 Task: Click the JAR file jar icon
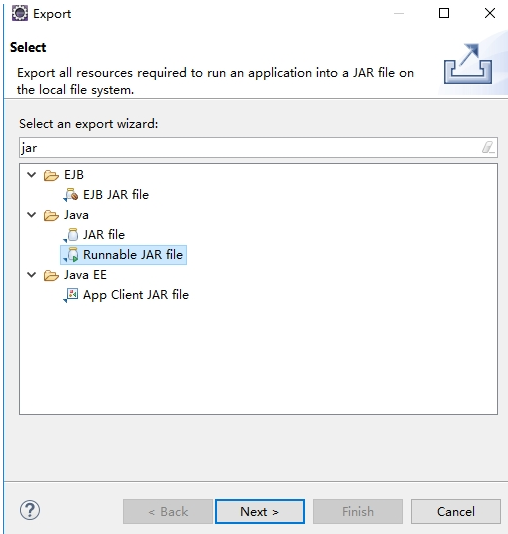click(71, 235)
